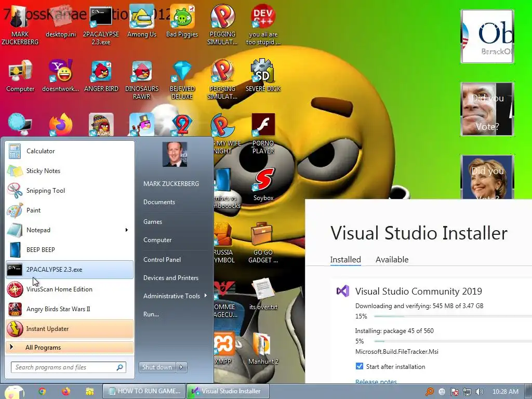This screenshot has height=399, width=532.
Task: Click the Downloading and verifying progress bar
Action: [x=453, y=316]
